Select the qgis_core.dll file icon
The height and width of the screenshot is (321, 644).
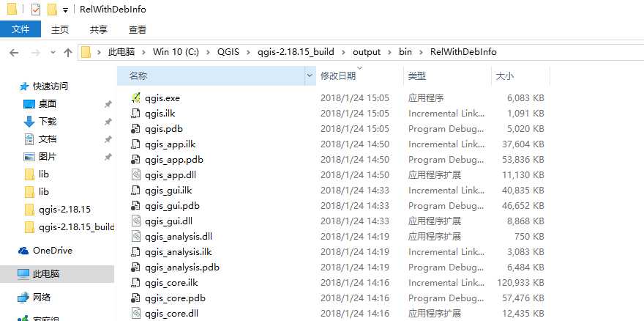point(135,313)
